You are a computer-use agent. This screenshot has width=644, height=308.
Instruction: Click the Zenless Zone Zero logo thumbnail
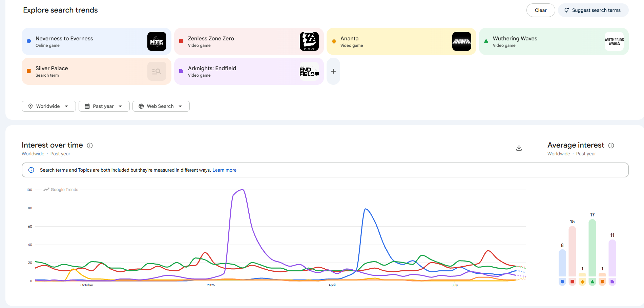pos(309,41)
